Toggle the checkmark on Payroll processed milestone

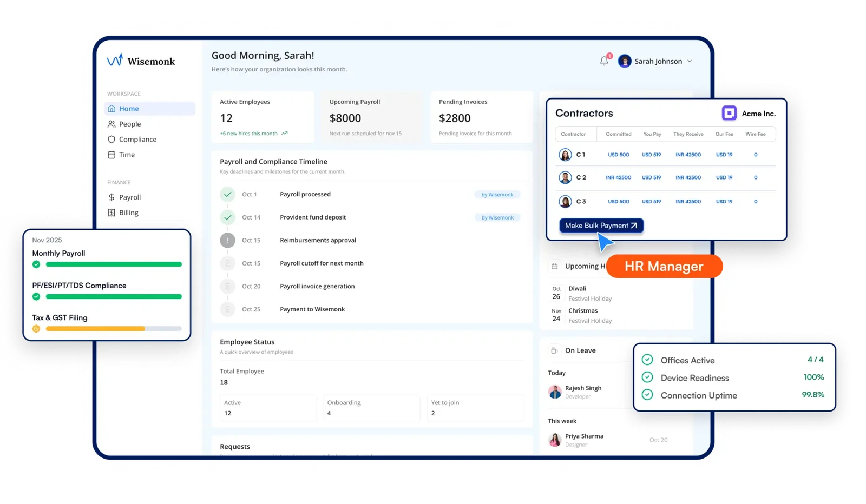227,194
